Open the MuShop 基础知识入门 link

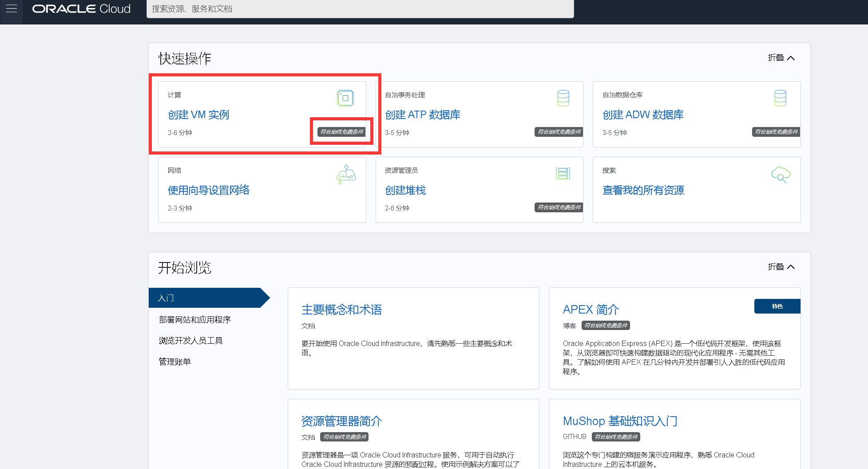tap(620, 421)
